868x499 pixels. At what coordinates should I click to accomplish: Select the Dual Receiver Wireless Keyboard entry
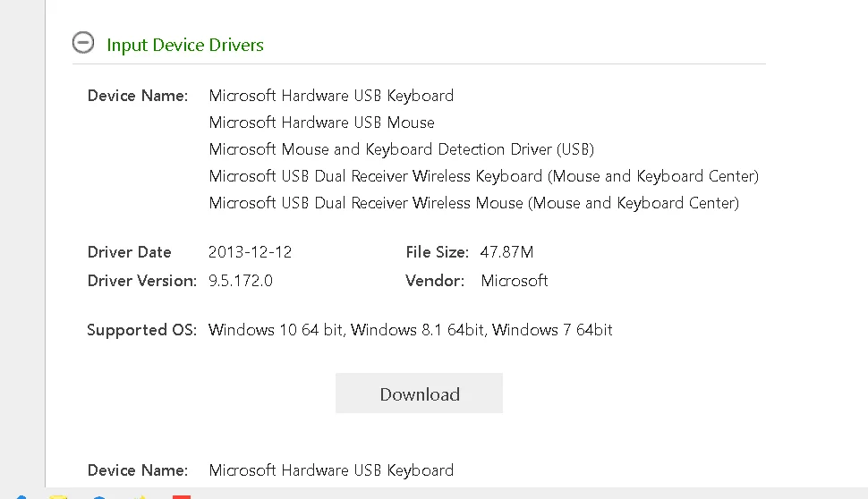[484, 176]
